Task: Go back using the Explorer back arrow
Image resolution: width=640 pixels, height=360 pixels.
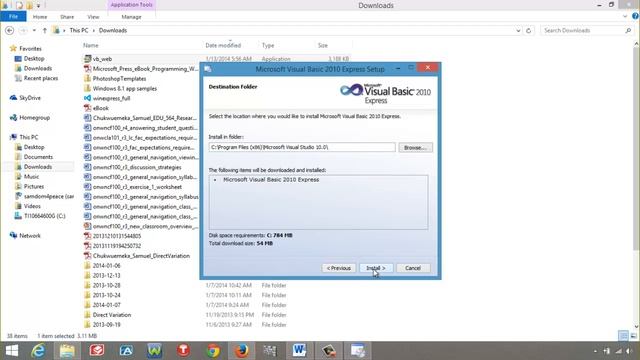Action: 10,31
